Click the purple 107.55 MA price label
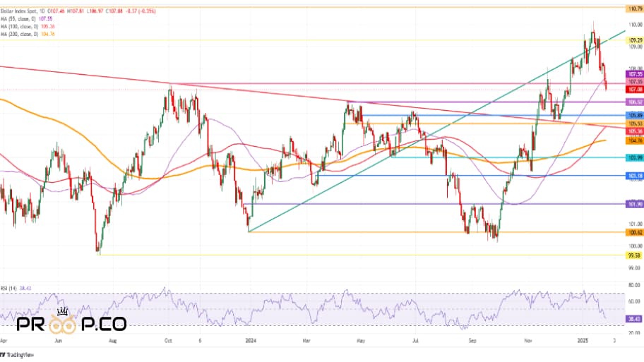 point(635,74)
